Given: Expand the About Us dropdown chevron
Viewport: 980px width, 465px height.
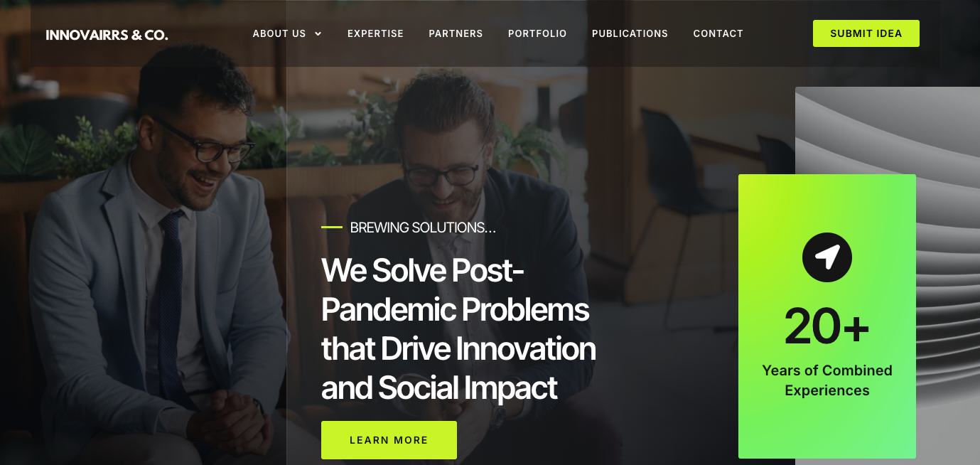Looking at the screenshot, I should pyautogui.click(x=318, y=33).
